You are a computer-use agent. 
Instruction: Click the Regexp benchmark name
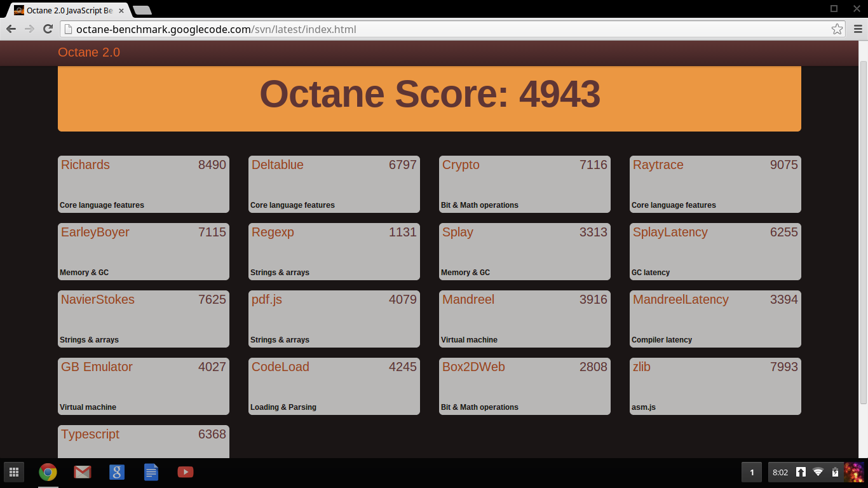coord(273,233)
